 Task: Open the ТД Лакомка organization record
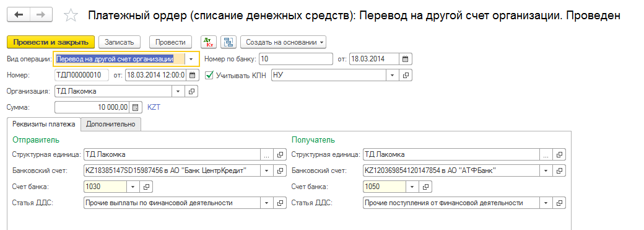pos(192,91)
